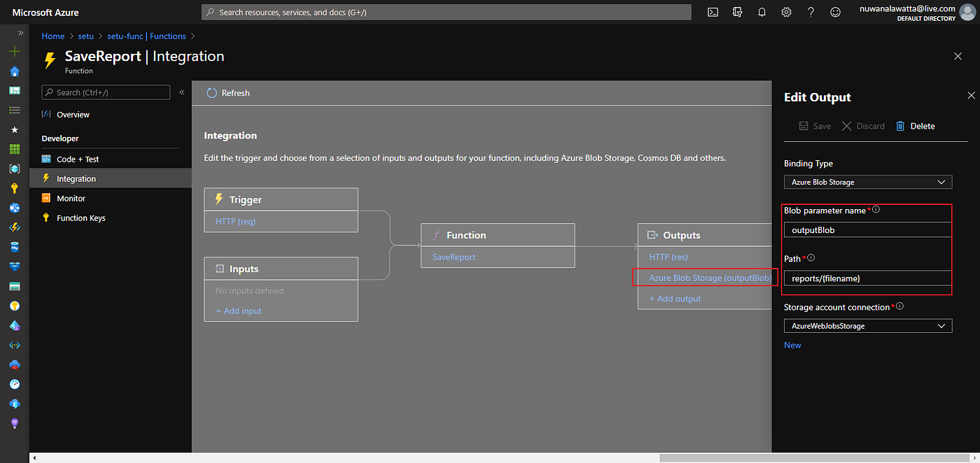The height and width of the screenshot is (463, 980).
Task: Open Resource groups cube icon
Action: (x=15, y=169)
